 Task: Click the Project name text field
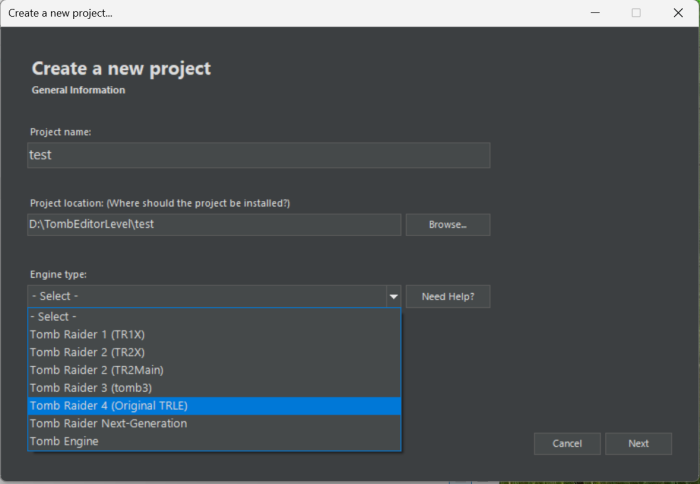tap(258, 155)
